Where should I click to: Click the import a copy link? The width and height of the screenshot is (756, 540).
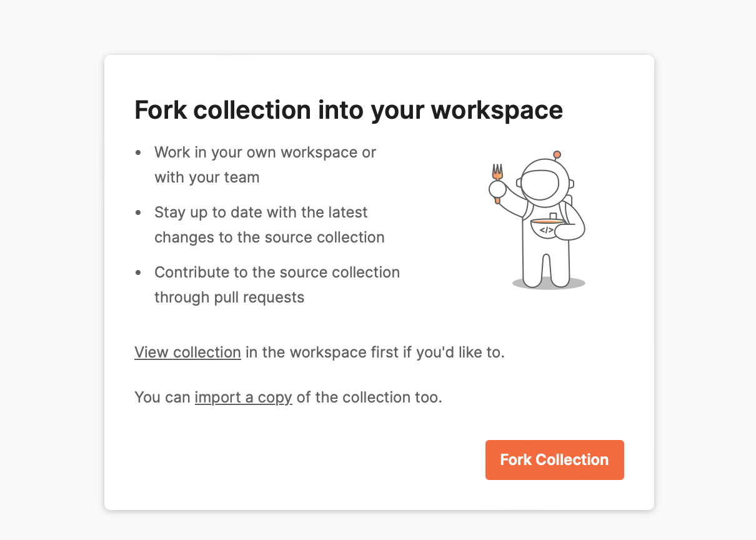243,397
